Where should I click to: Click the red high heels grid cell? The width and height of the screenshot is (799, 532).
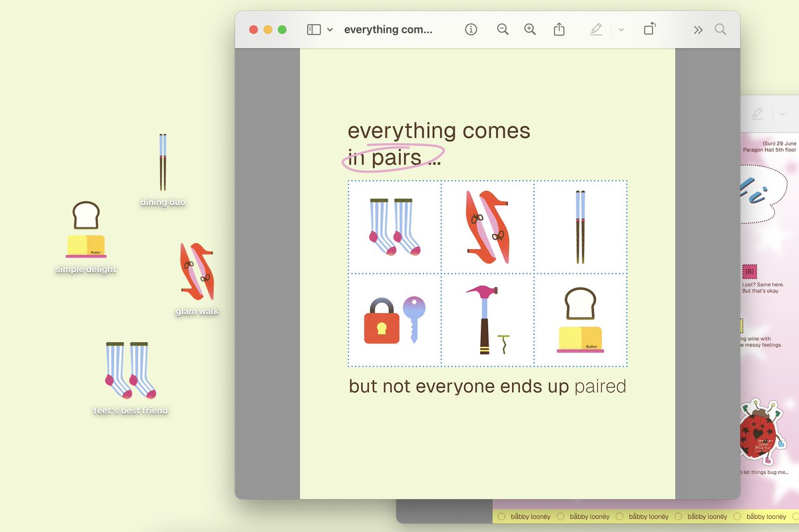pos(487,227)
